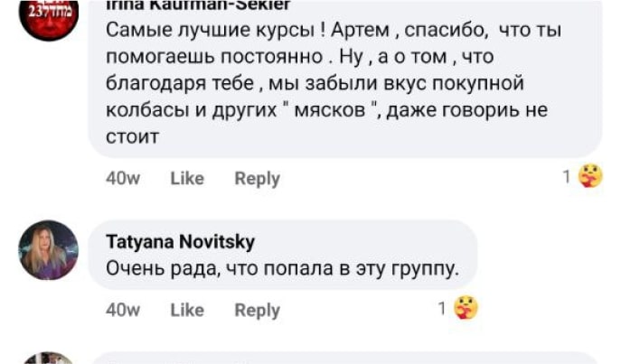621x364 pixels.
Task: Open Tatyana Novitsky's profile picture
Action: [49, 250]
